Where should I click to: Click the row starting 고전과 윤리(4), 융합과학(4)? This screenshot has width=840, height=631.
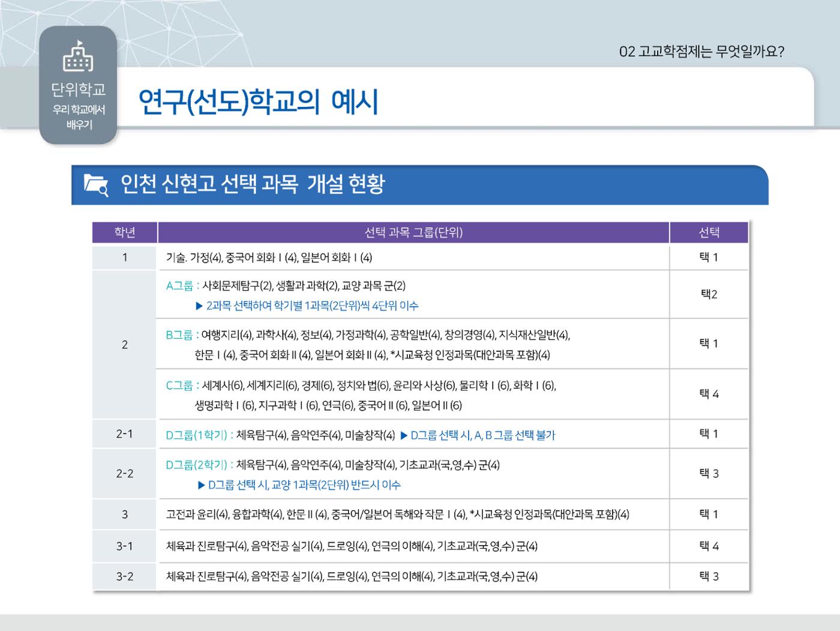point(397,515)
